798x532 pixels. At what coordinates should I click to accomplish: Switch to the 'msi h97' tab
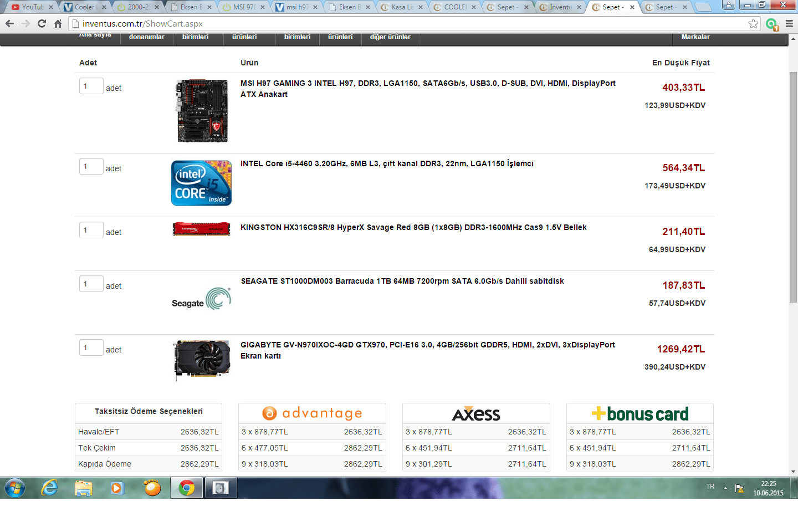pos(296,7)
